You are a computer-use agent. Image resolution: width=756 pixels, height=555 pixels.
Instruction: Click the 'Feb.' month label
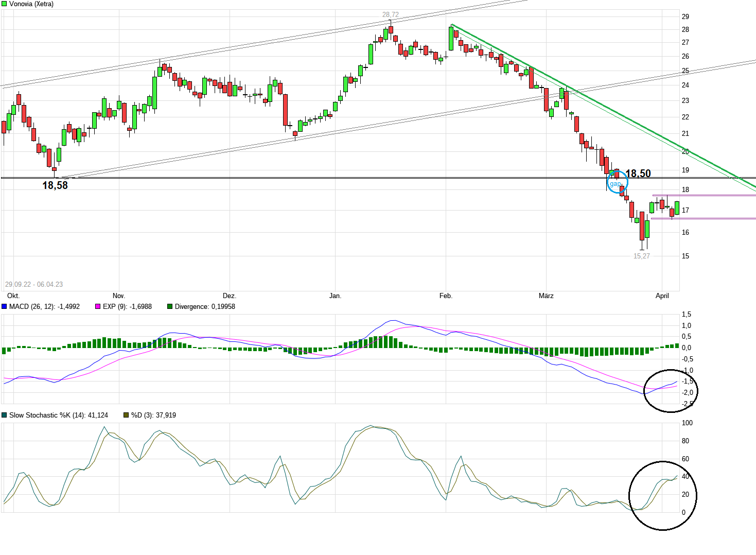446,296
